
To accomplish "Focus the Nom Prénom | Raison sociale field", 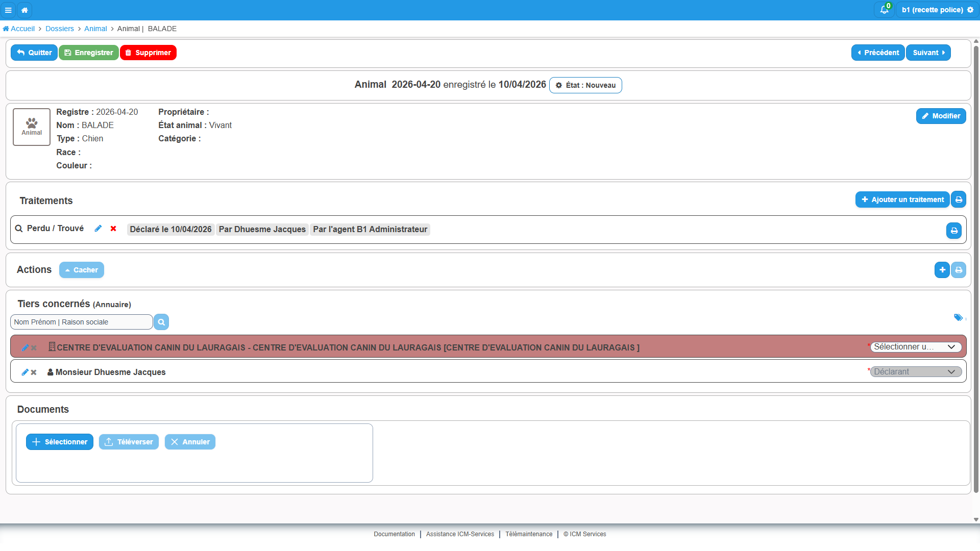I will [82, 322].
